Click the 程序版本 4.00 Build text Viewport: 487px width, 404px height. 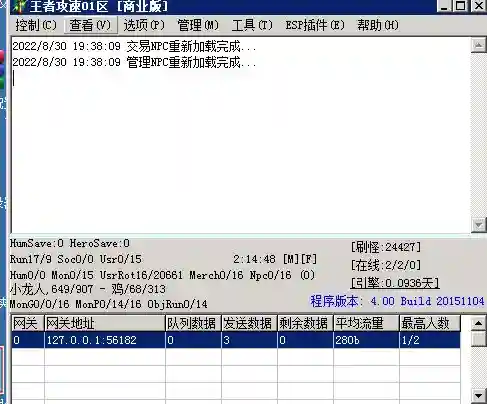(x=397, y=301)
